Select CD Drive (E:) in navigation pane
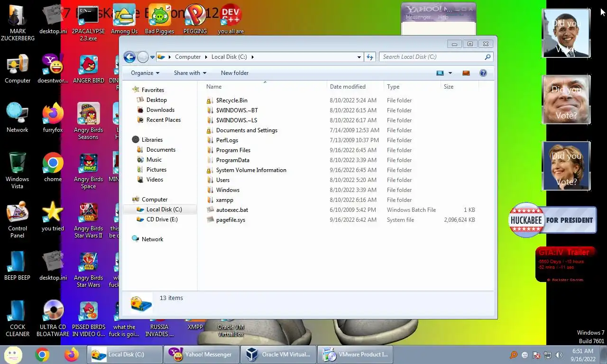Image resolution: width=607 pixels, height=364 pixels. (x=162, y=219)
